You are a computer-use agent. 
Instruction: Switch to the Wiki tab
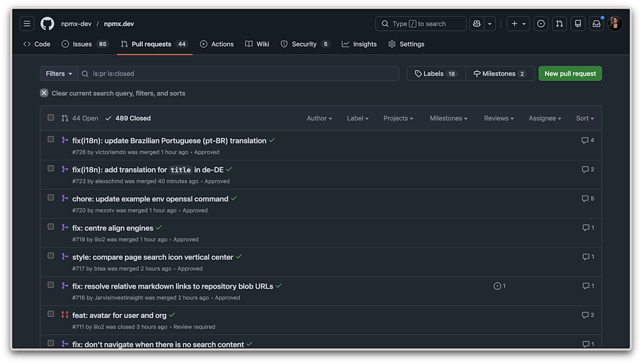tap(257, 44)
